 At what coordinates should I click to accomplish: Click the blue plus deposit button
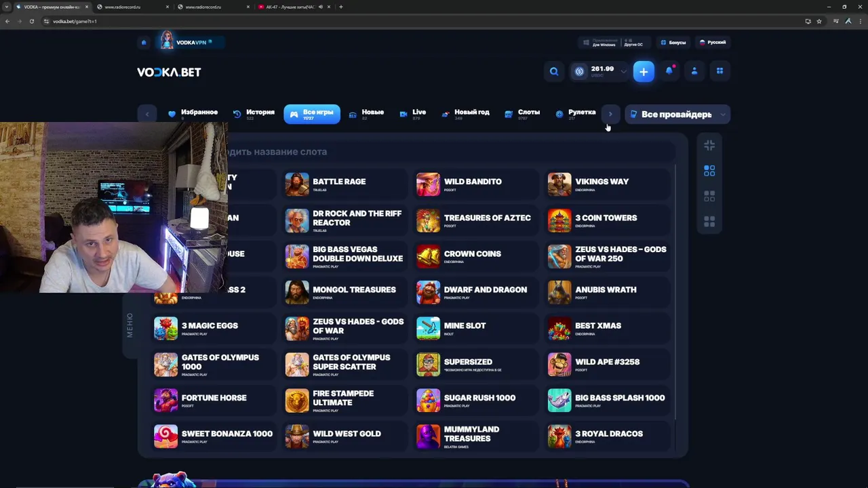click(x=644, y=71)
